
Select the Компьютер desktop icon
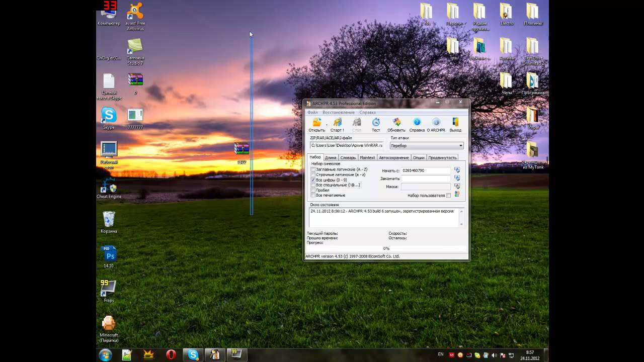click(109, 14)
